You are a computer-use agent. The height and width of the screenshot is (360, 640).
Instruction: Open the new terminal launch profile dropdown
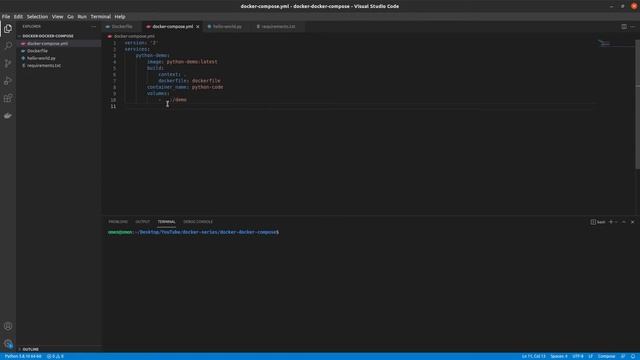(x=616, y=222)
